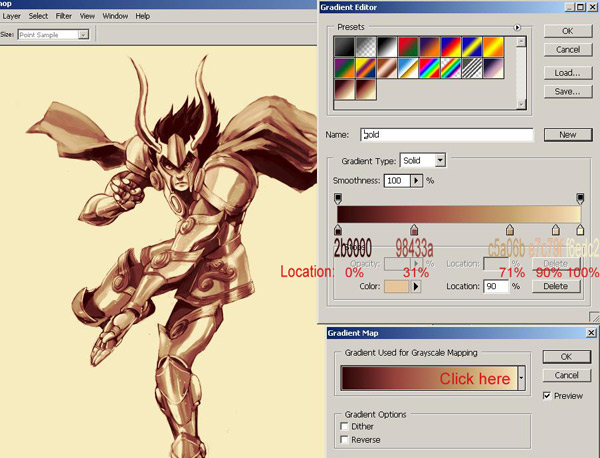
Task: Enable the Reverse gradient option
Action: click(344, 439)
